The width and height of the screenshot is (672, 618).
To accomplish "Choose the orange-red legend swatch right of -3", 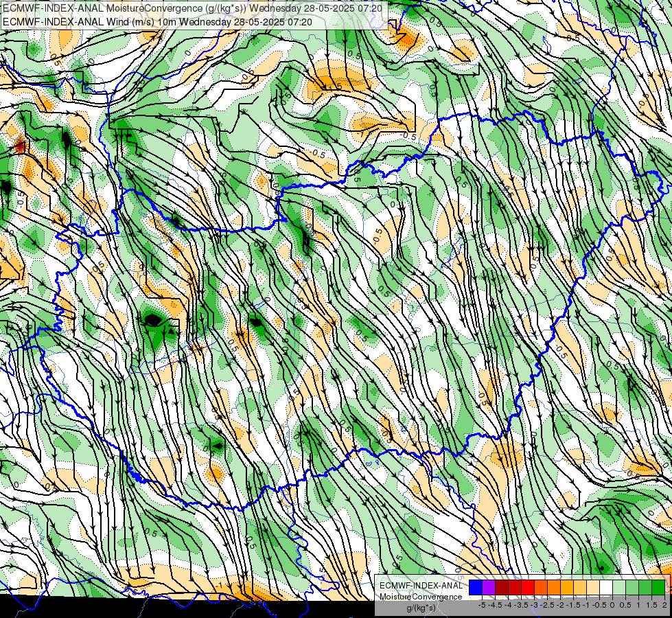I will 541,587.
